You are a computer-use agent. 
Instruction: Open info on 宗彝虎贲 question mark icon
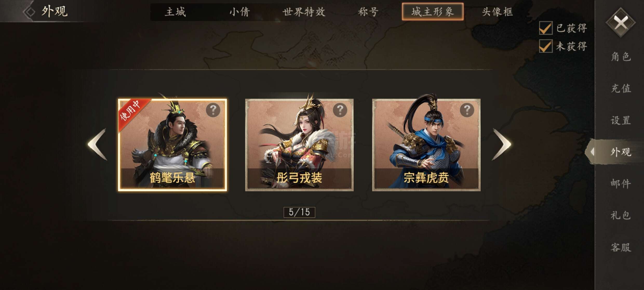coord(467,110)
